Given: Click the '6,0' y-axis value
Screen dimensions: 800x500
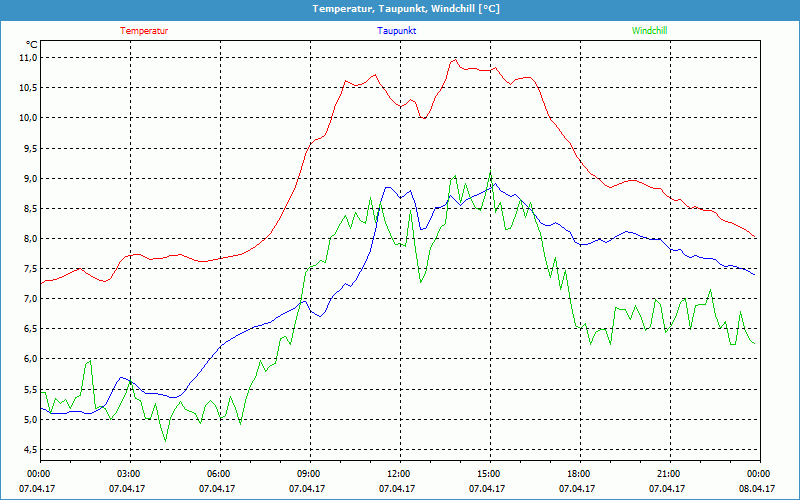Looking at the screenshot, I should pos(31,359).
